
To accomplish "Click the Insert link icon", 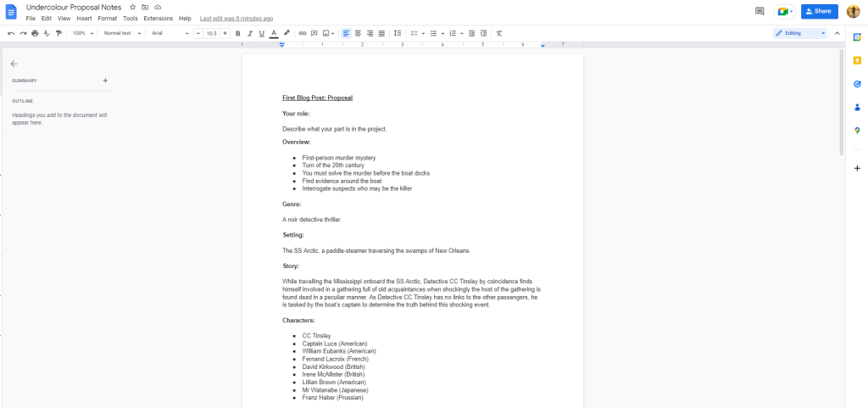I will (303, 33).
